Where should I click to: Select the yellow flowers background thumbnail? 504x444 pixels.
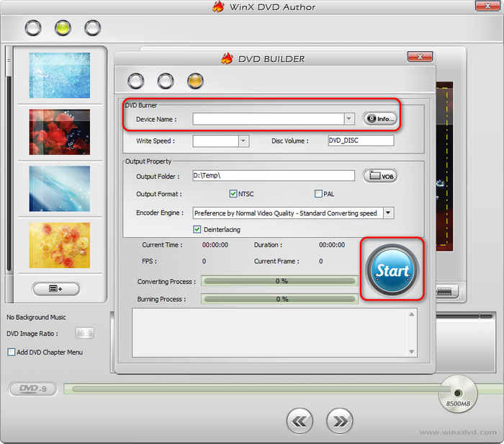(x=60, y=245)
